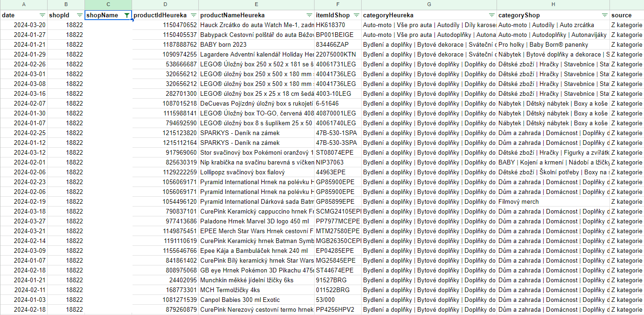Screen dimensions: 644x315
Task: Click the "categoryShop" header cell text
Action: point(519,15)
